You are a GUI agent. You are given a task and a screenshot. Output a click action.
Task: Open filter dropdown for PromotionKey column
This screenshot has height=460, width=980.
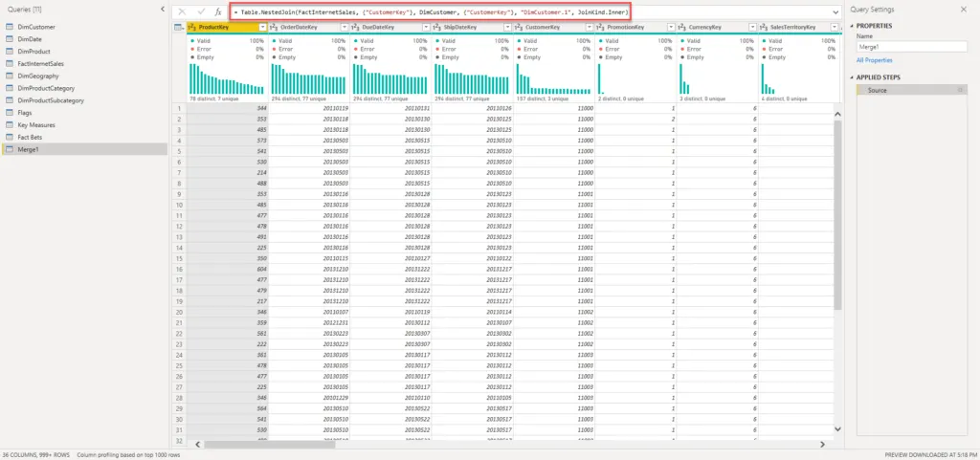[x=670, y=28]
